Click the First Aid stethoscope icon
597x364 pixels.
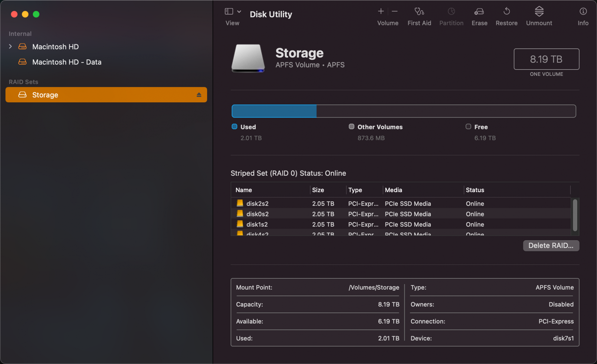(419, 12)
